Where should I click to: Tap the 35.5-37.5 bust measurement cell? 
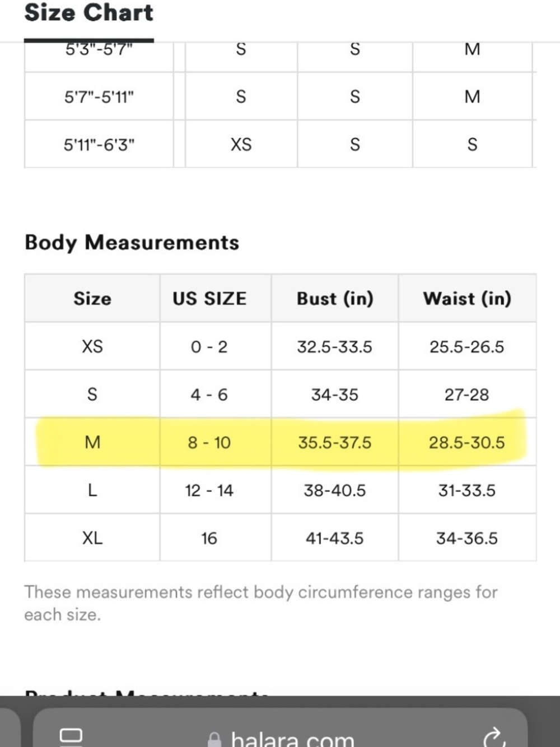pyautogui.click(x=335, y=442)
